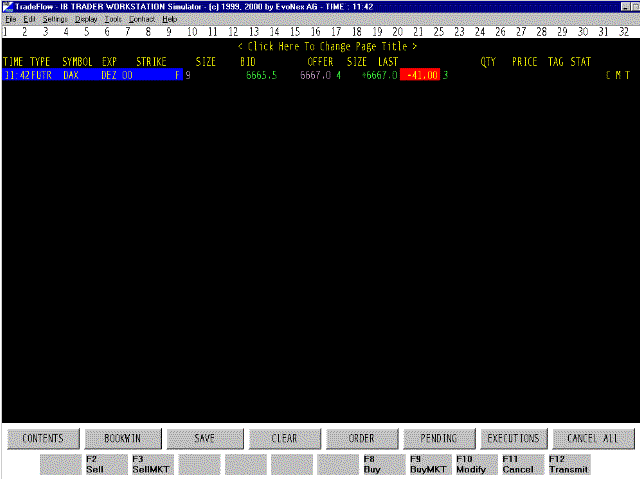Click the STRIKE column header

pos(151,62)
